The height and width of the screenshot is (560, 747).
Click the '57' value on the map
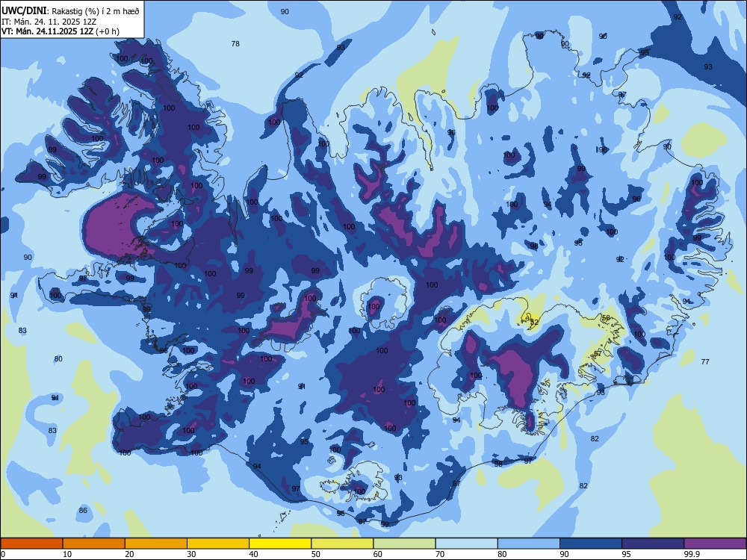click(598, 354)
